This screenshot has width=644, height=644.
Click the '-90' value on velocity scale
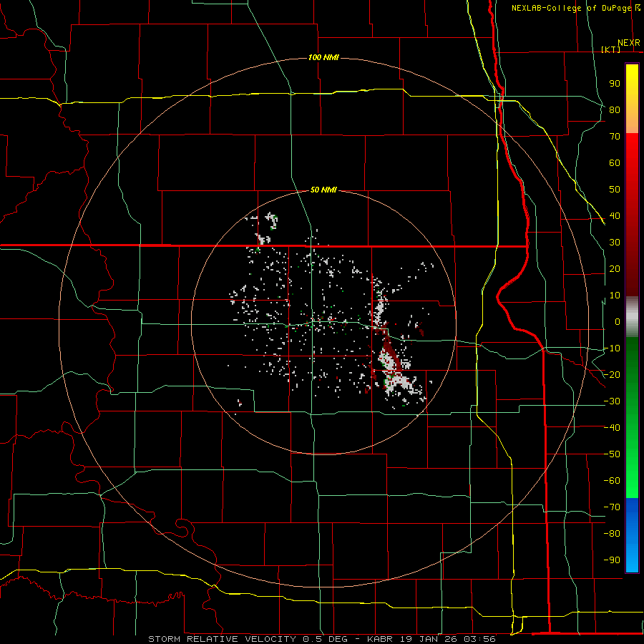point(612,560)
